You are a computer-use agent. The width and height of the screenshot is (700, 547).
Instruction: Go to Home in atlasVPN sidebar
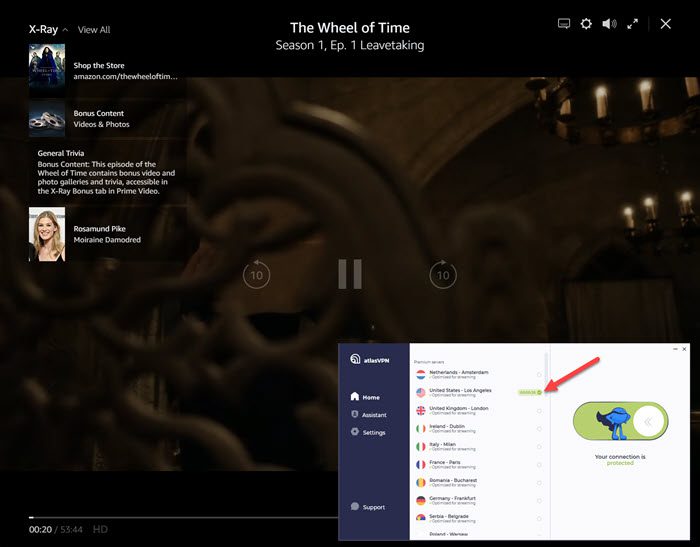[x=365, y=397]
